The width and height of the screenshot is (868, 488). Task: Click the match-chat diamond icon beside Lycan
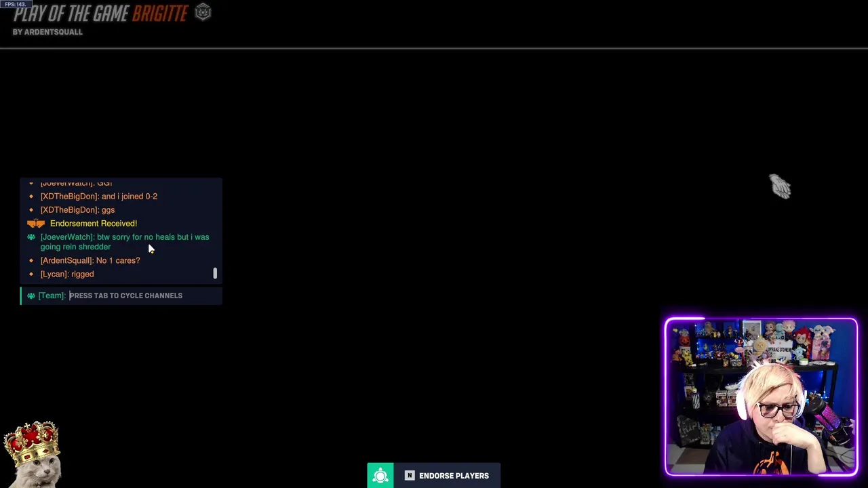(x=31, y=274)
